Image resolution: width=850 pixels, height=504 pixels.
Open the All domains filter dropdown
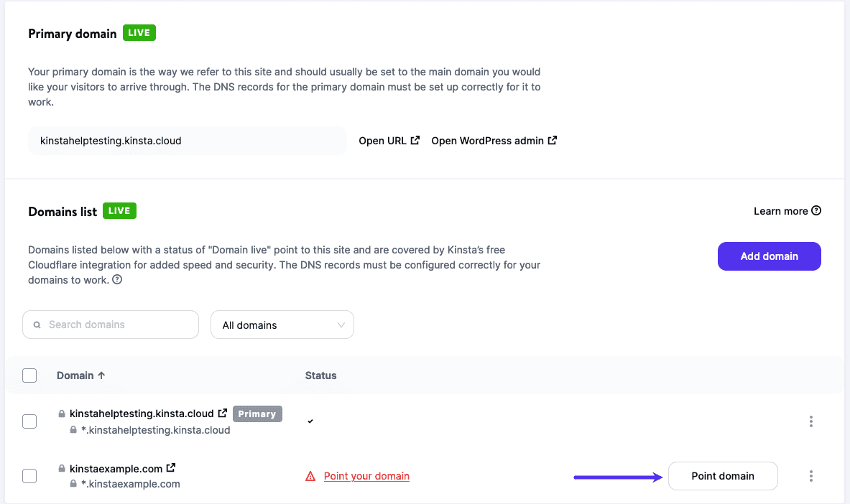[282, 325]
